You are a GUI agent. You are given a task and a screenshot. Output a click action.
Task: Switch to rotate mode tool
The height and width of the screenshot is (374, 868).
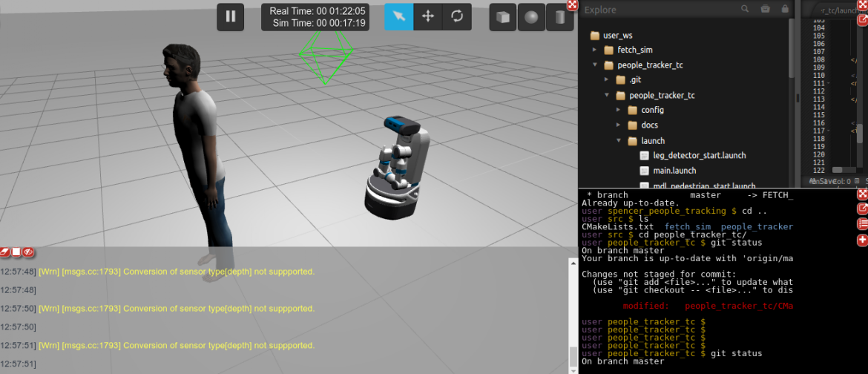click(x=457, y=16)
